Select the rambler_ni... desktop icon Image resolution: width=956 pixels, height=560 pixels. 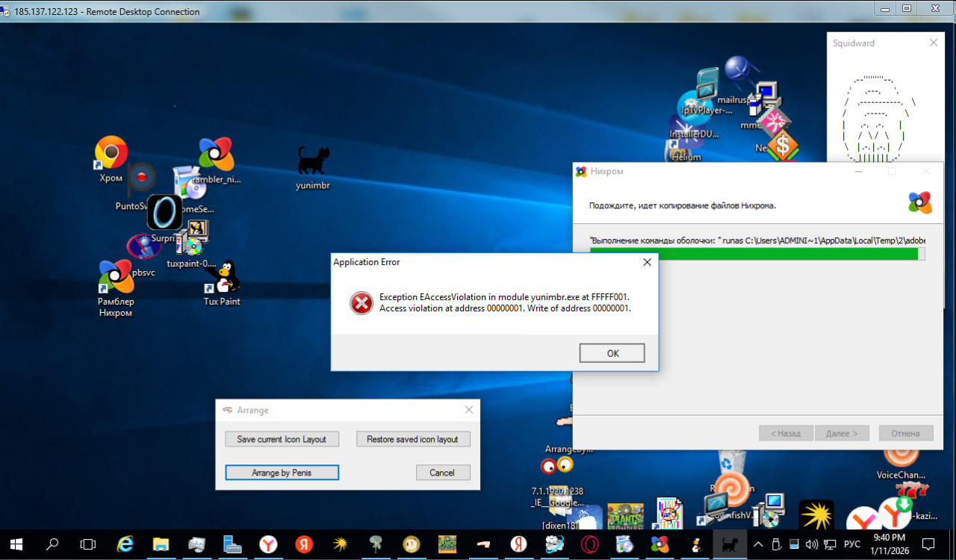click(217, 161)
